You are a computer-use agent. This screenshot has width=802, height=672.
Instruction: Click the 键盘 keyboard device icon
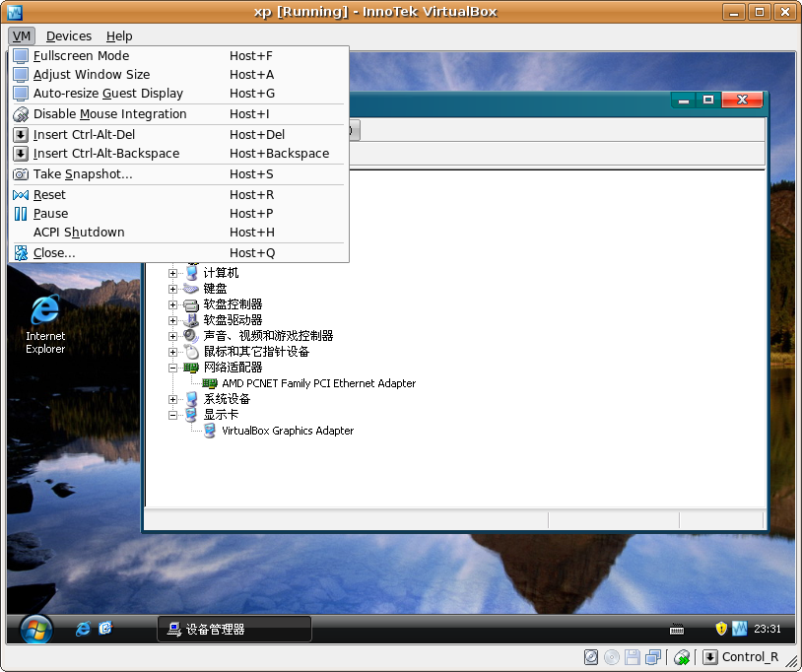(x=191, y=289)
